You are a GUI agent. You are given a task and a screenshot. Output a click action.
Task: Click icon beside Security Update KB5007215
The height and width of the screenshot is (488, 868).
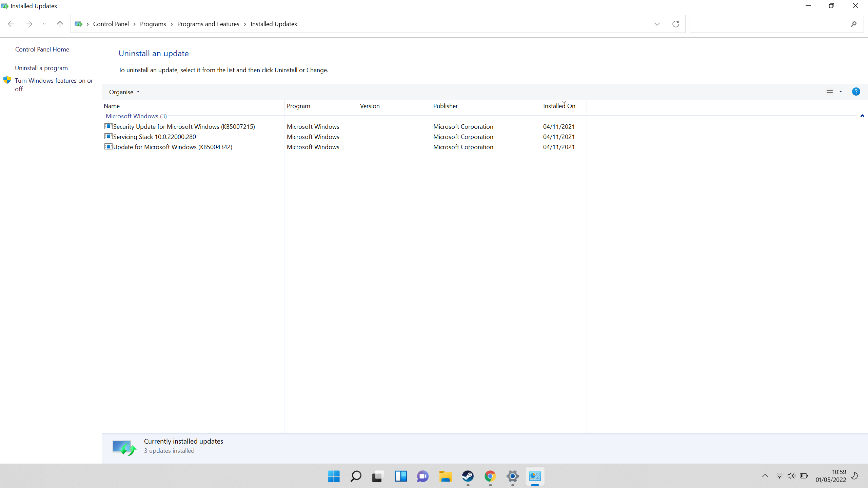(108, 126)
